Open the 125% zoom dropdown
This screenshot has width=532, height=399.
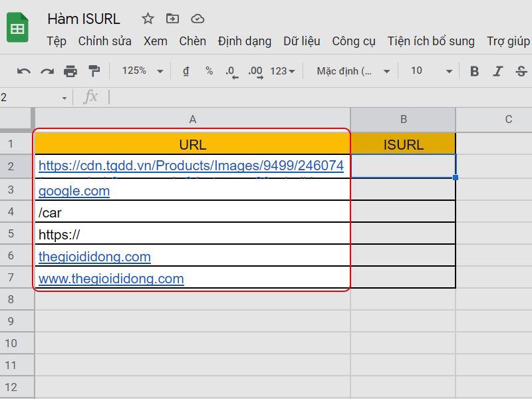(x=142, y=71)
